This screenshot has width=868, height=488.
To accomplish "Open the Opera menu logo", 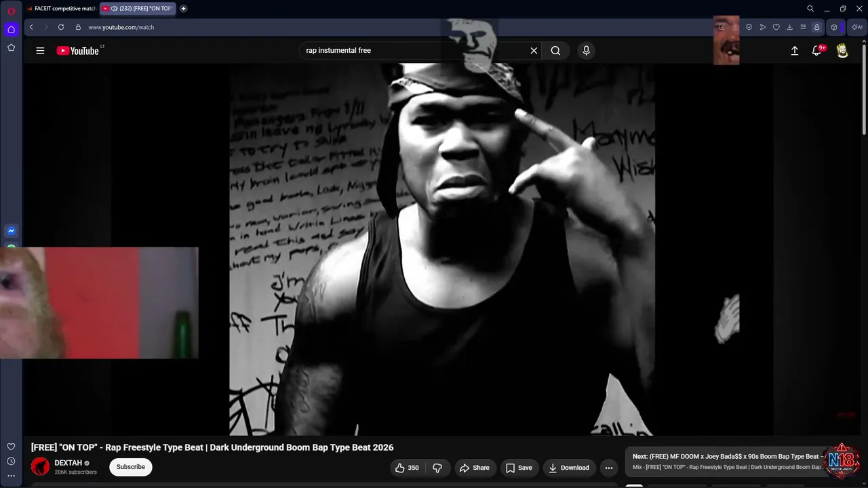I will point(11,11).
